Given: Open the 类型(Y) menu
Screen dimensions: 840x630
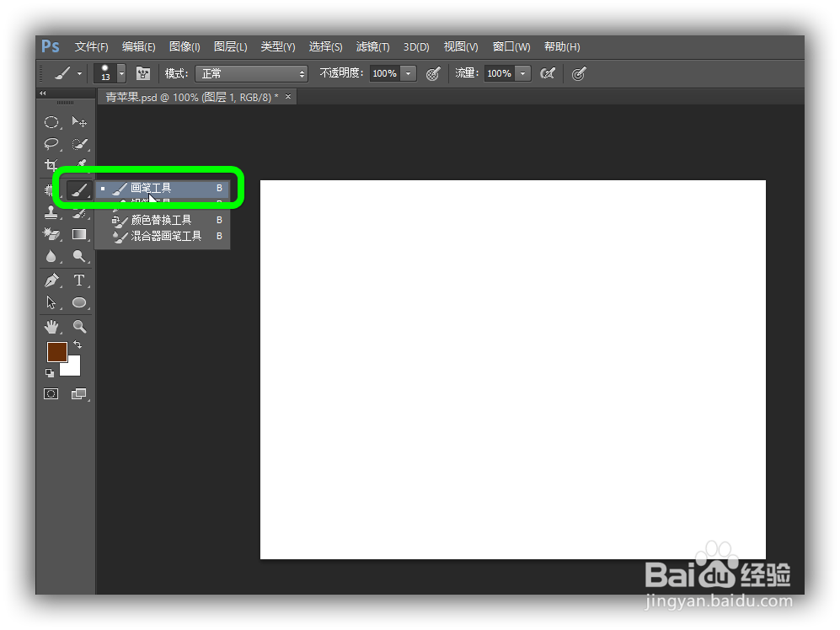Looking at the screenshot, I should tap(278, 47).
